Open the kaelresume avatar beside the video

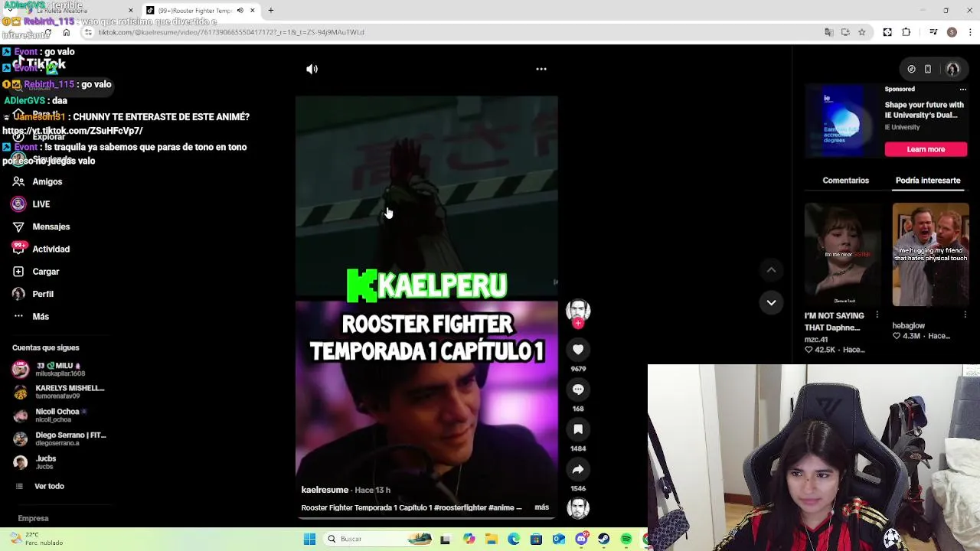pos(578,310)
